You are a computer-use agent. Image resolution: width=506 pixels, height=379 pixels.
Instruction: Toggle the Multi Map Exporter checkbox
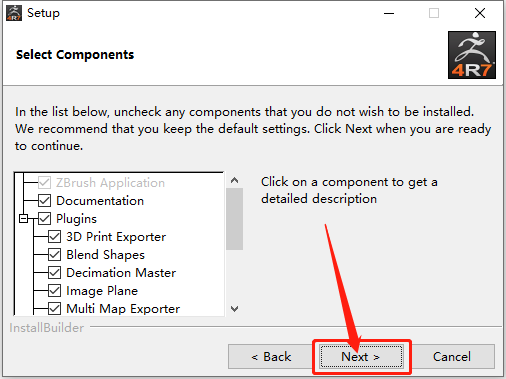coord(54,309)
